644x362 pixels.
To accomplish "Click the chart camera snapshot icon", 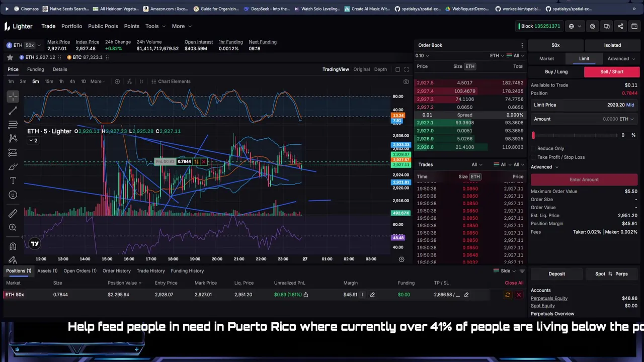I will 406,81.
